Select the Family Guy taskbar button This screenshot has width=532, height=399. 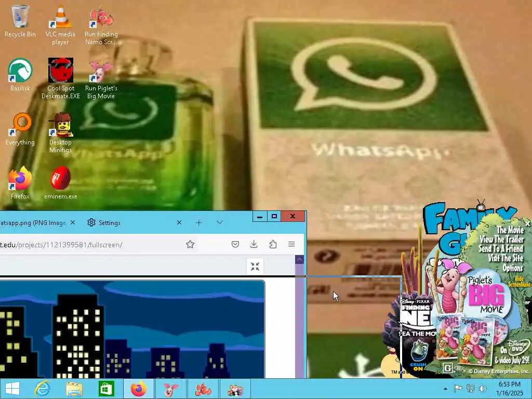235,389
